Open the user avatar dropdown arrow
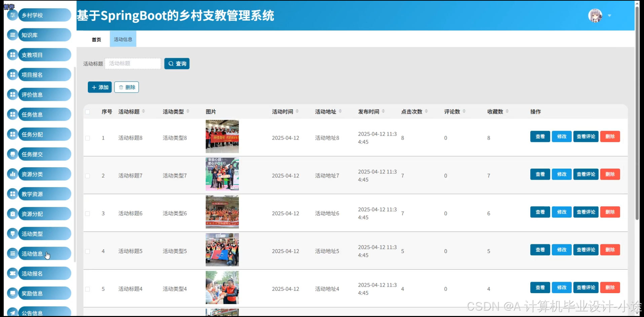Image resolution: width=644 pixels, height=317 pixels. tap(609, 15)
